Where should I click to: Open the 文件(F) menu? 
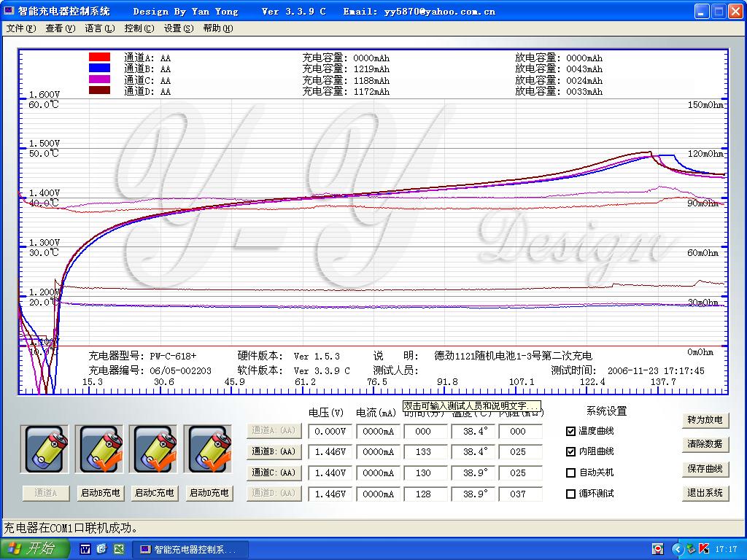click(20, 28)
